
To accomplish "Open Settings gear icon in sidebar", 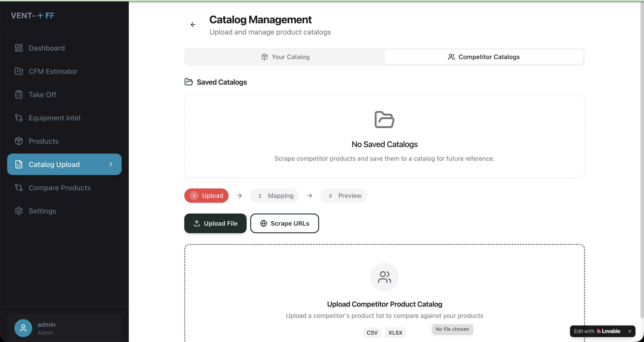I will coord(19,211).
